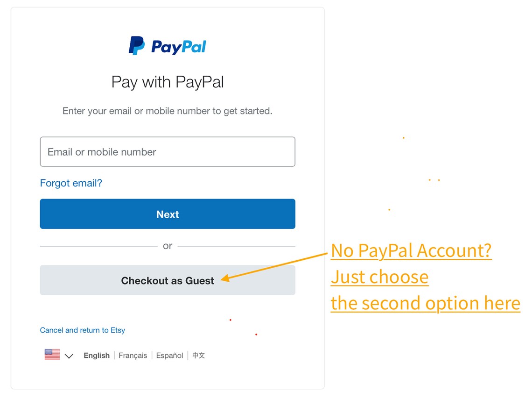The image size is (532, 399).
Task: Expand the country selector chevron
Action: 69,356
